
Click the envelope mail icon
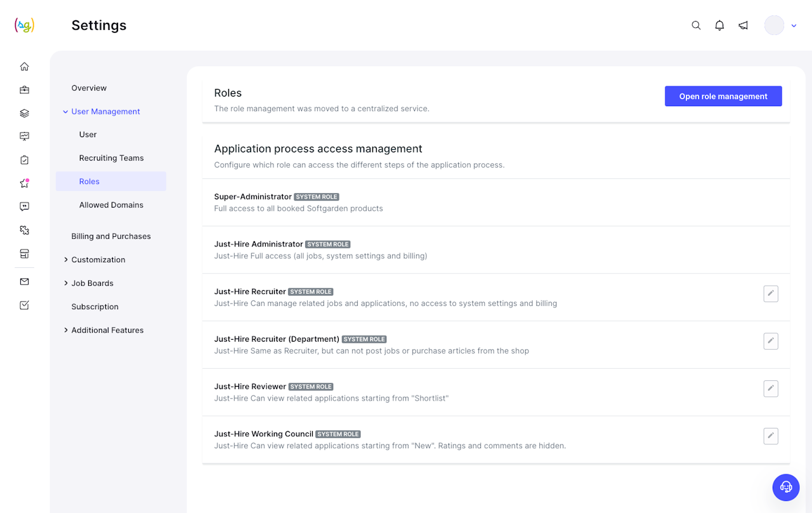pyautogui.click(x=24, y=282)
